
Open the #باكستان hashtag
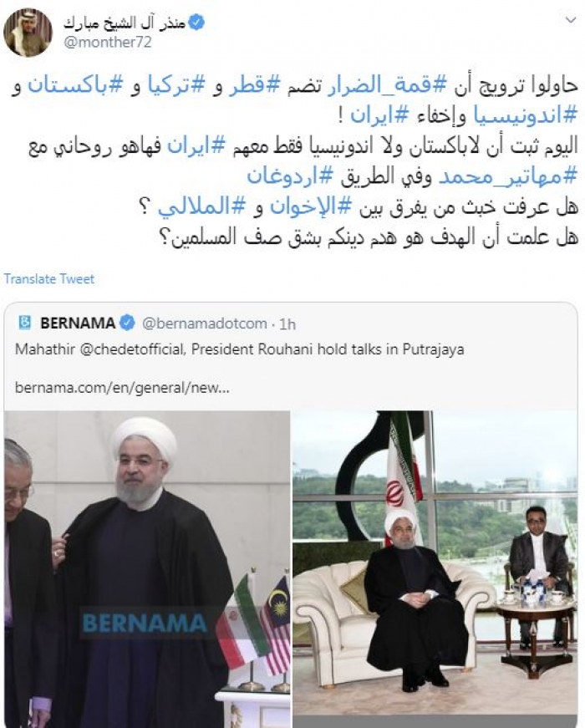click(76, 87)
